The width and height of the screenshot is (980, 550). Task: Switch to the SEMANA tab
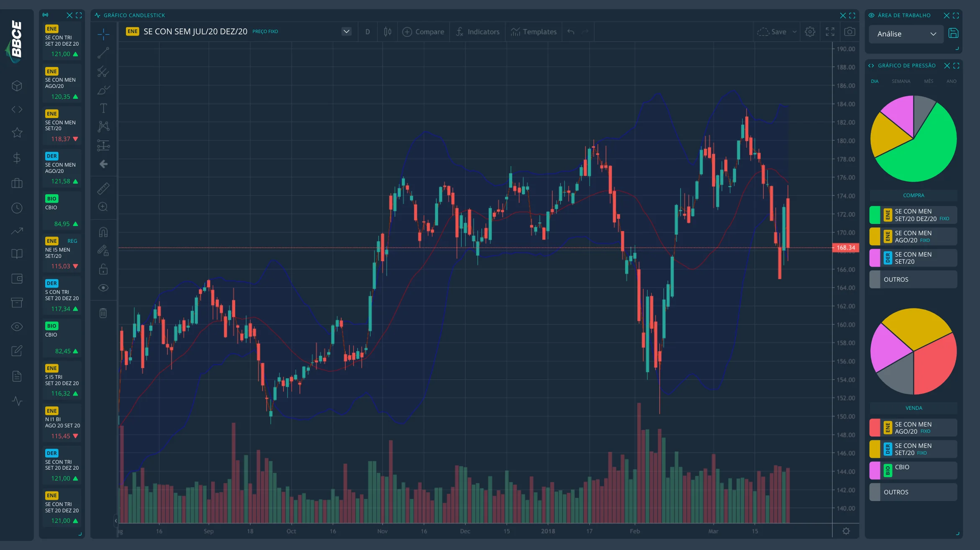point(901,81)
